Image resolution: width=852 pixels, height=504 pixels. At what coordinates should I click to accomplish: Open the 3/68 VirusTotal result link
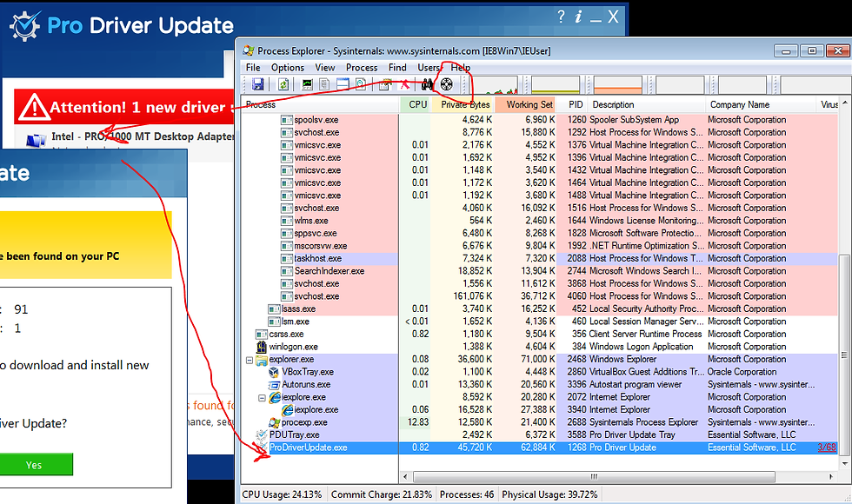point(827,448)
